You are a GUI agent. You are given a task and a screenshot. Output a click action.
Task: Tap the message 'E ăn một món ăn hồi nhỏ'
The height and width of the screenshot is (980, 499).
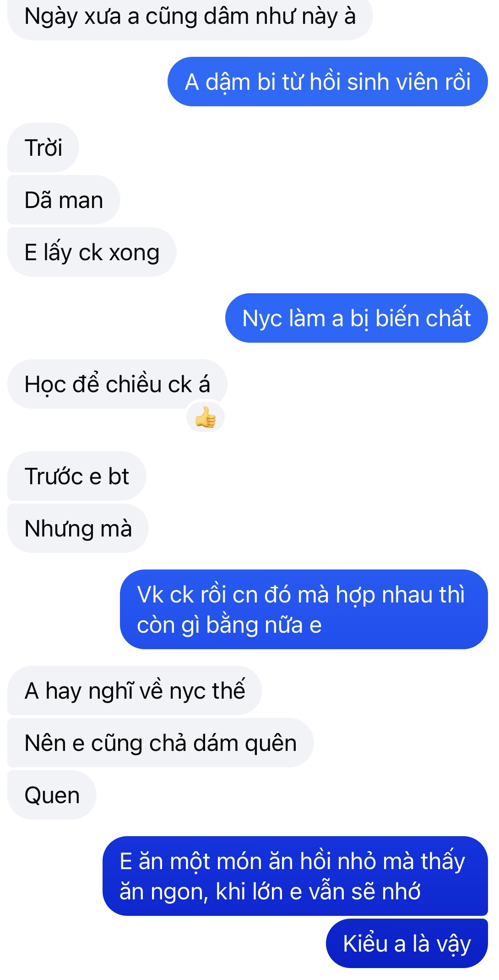pos(295,876)
